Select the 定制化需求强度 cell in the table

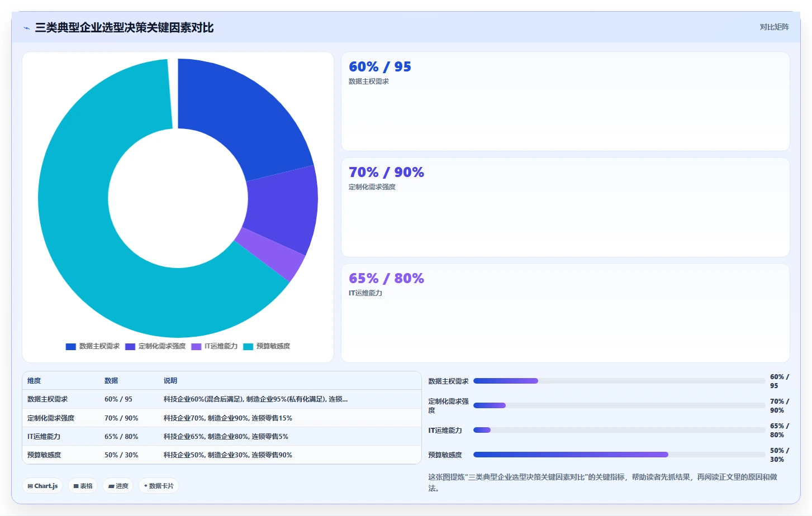[x=51, y=418]
